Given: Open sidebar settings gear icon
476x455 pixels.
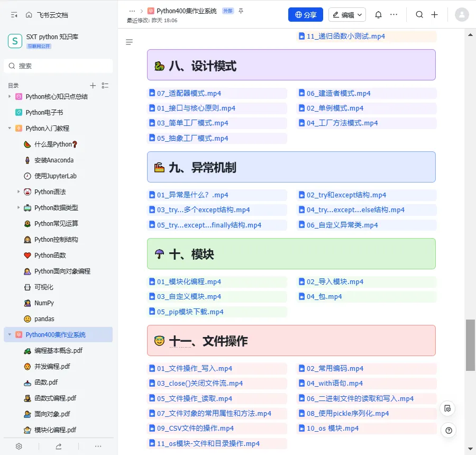Looking at the screenshot, I should (19, 446).
